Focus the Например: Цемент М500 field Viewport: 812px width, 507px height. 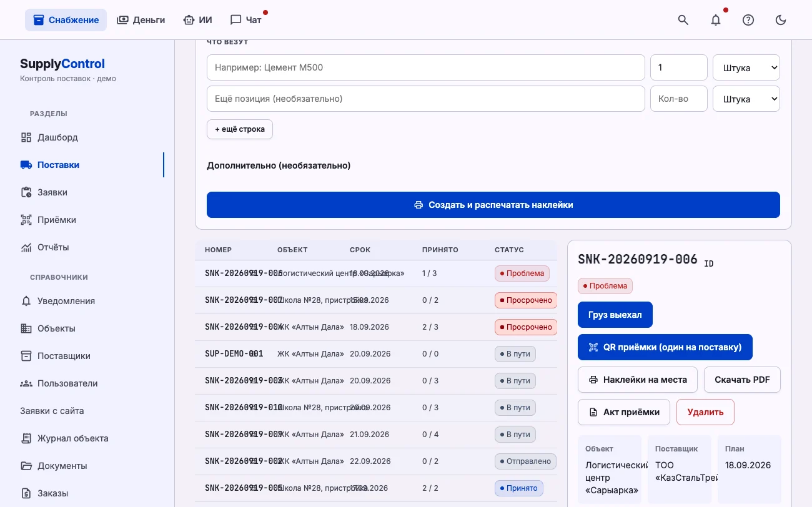(x=426, y=67)
